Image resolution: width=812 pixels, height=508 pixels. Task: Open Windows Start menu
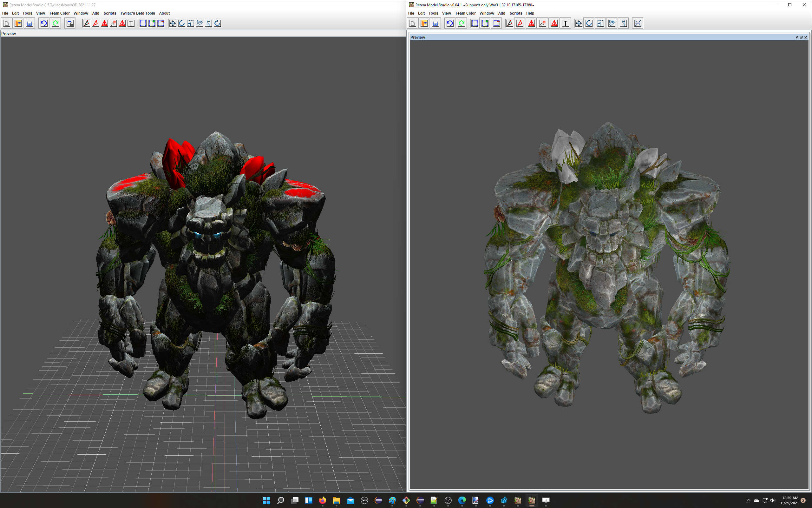(x=267, y=501)
